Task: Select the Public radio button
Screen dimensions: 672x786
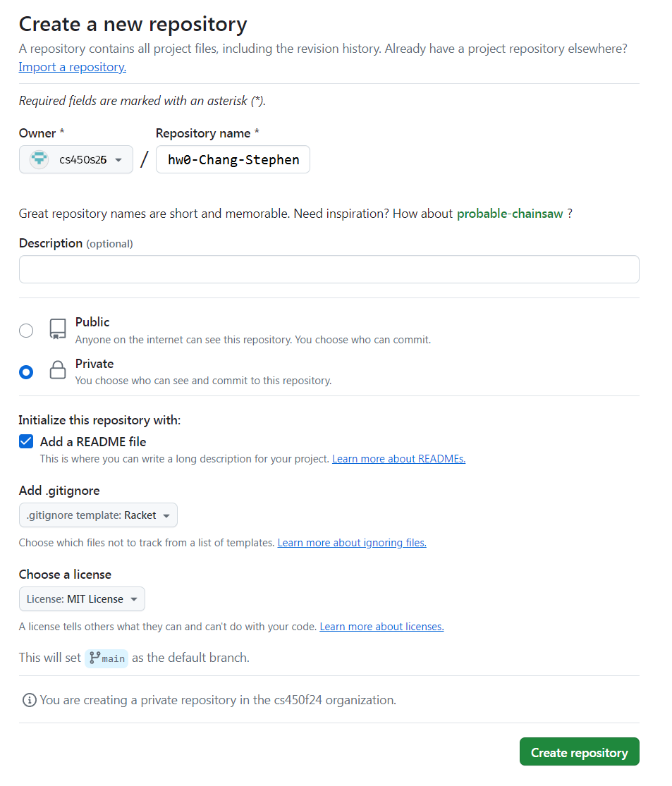Action: coord(26,331)
